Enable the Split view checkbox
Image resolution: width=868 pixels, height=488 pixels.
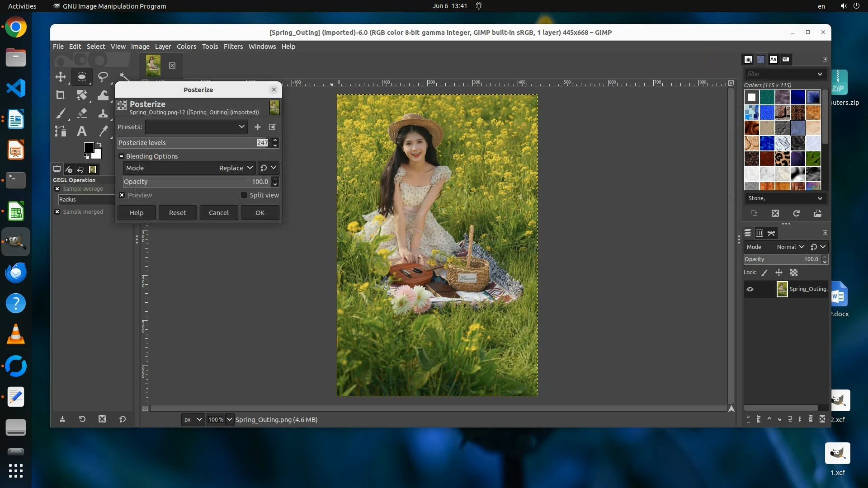244,195
